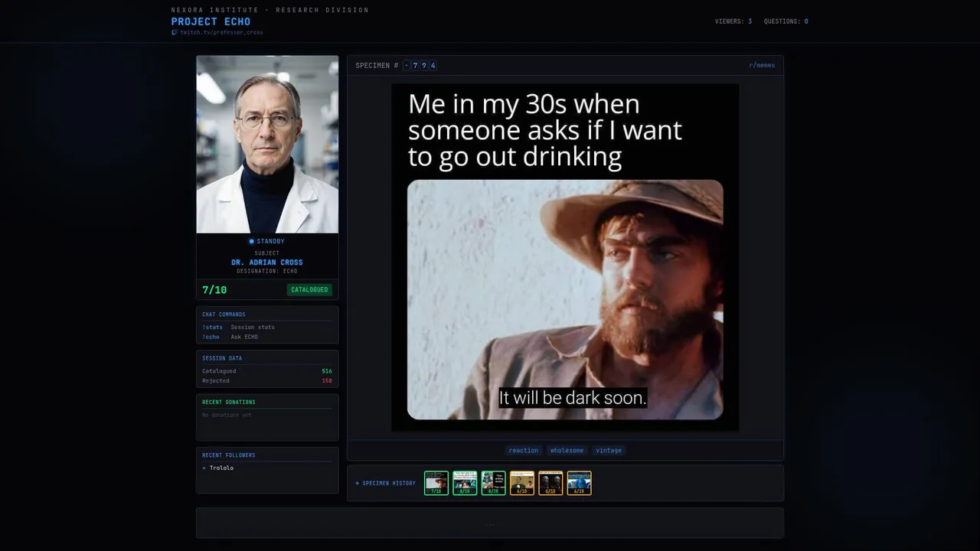Image resolution: width=980 pixels, height=551 pixels.
Task: Click the CATALOGUED status badge
Action: [x=309, y=290]
